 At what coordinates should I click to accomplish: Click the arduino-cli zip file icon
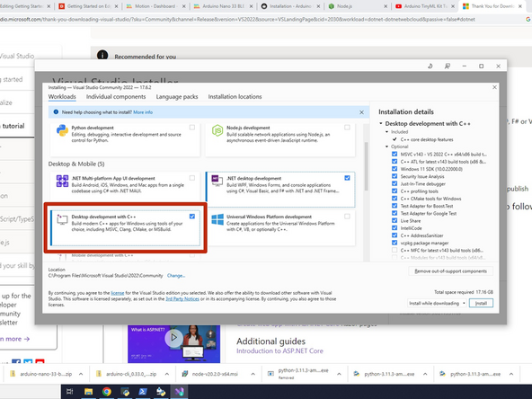tap(99, 374)
